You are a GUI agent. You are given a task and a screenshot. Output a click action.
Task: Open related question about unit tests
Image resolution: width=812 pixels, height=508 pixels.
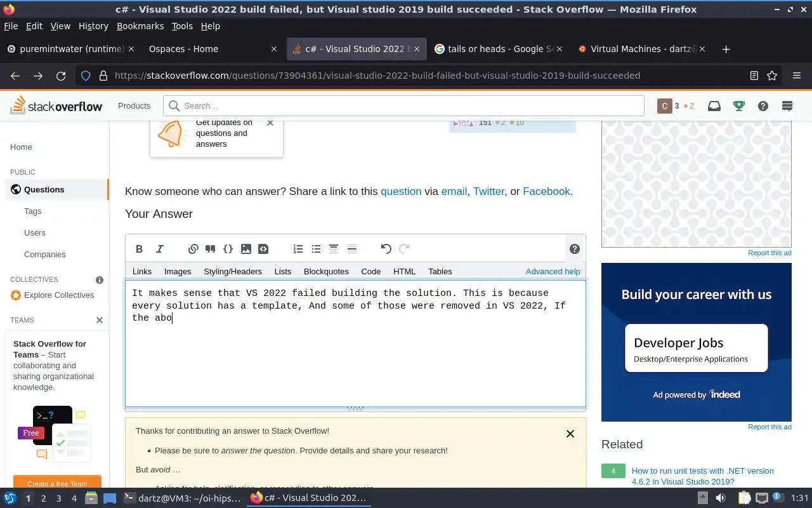[x=703, y=476]
